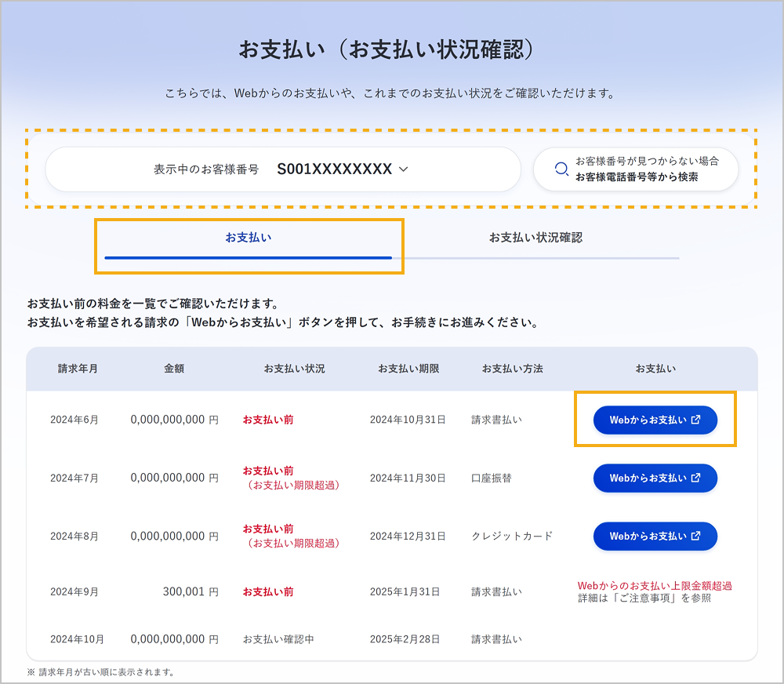Viewport: 784px width, 684px height.
Task: Click the 2024年8月 billing month cell
Action: tap(74, 536)
